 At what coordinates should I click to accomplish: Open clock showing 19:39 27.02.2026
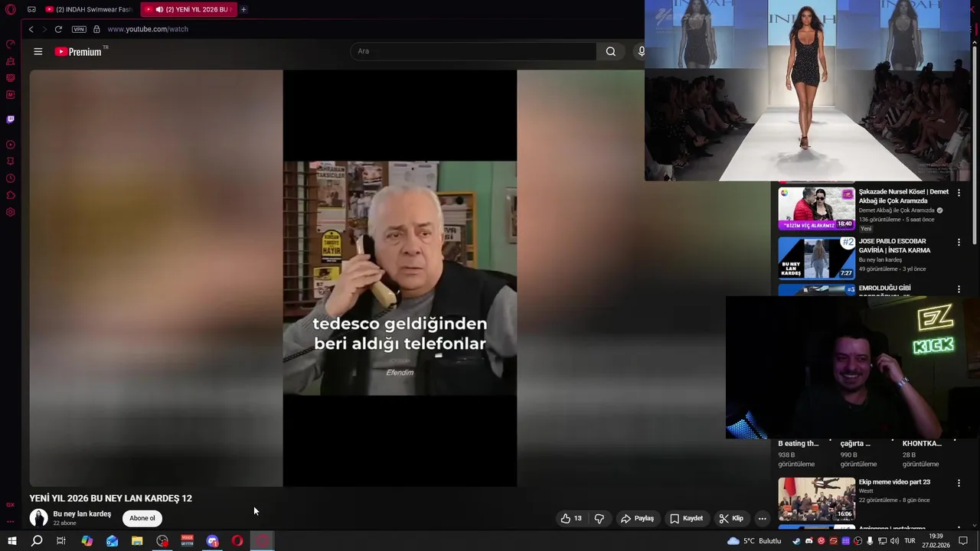tap(936, 541)
